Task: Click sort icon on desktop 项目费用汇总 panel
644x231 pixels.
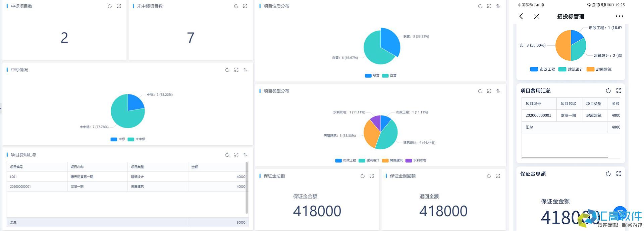Action: [x=246, y=155]
